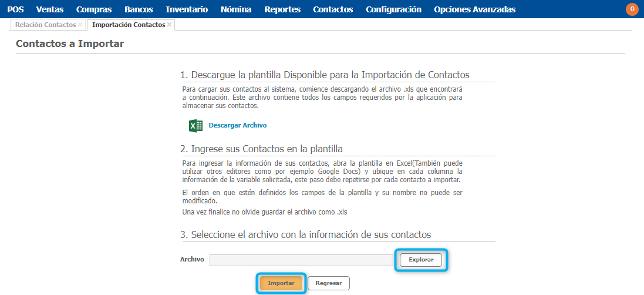Select the Inventario menu
644x295 pixels.
pos(187,9)
